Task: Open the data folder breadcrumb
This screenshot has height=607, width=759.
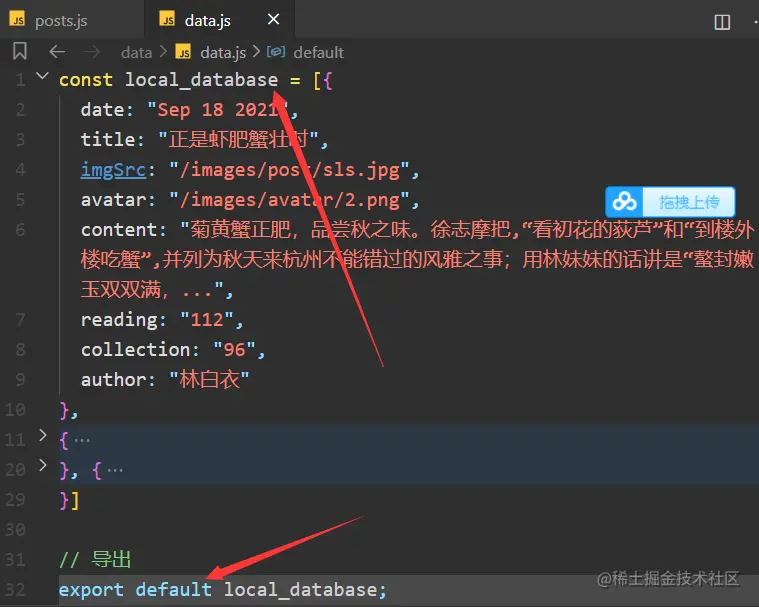Action: pos(137,52)
